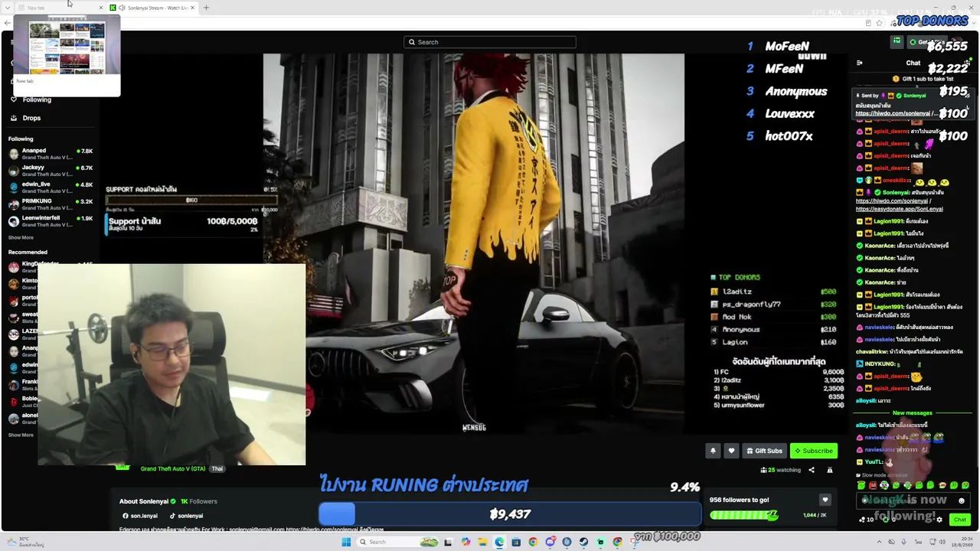Open a new browser tab with plus button
The image size is (980, 551).
pos(206,8)
